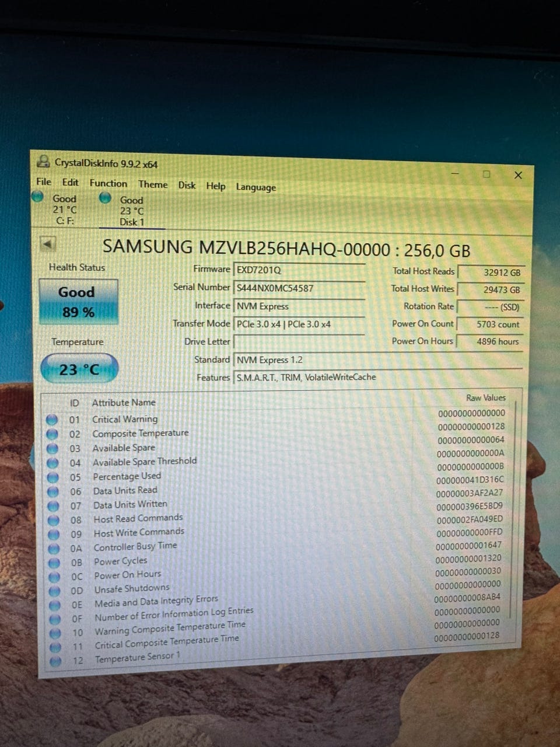Click status circle for Data Units Written
This screenshot has height=747, width=560.
tap(54, 505)
